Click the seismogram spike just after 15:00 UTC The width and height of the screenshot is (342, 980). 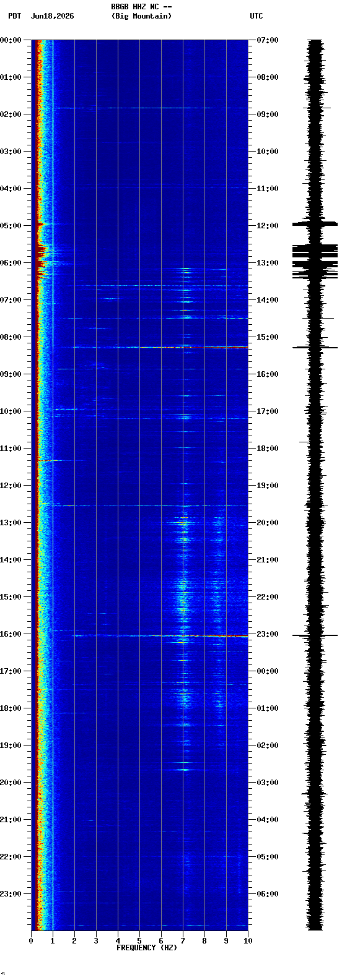point(315,347)
